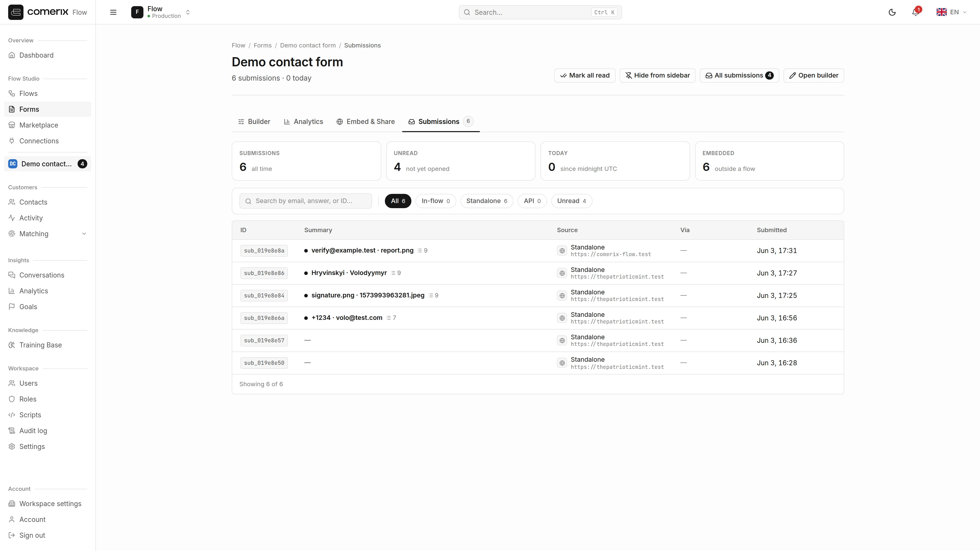Filter by API submissions

532,201
